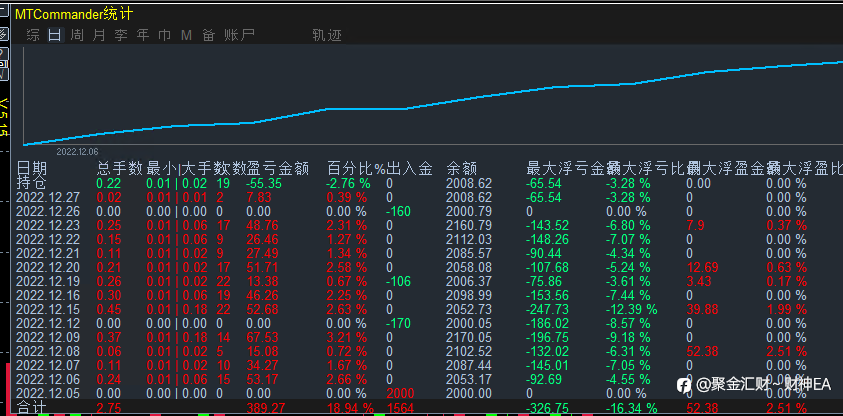Click the 2160.79 balance cell
Screen dimensions: 843x416
[469, 225]
